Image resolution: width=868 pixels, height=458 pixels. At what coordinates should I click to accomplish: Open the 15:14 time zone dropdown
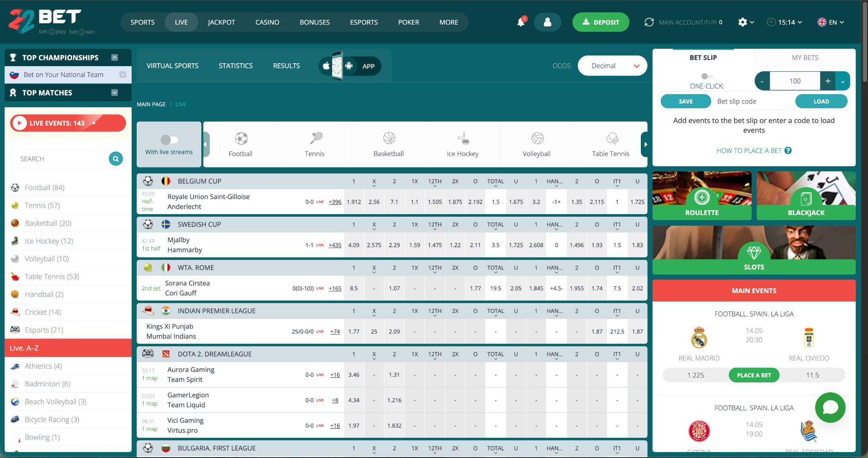pos(784,22)
